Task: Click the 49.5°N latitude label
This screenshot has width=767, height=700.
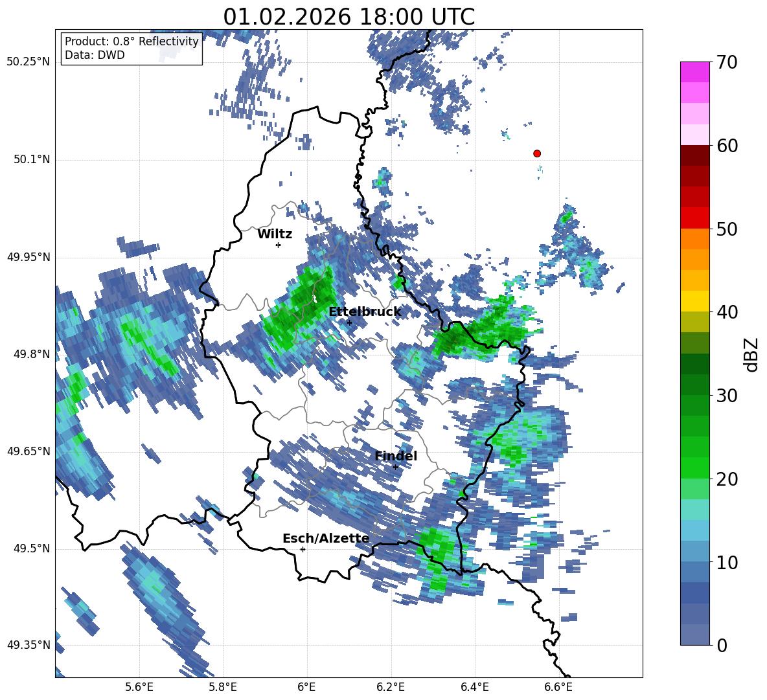Action: point(32,548)
